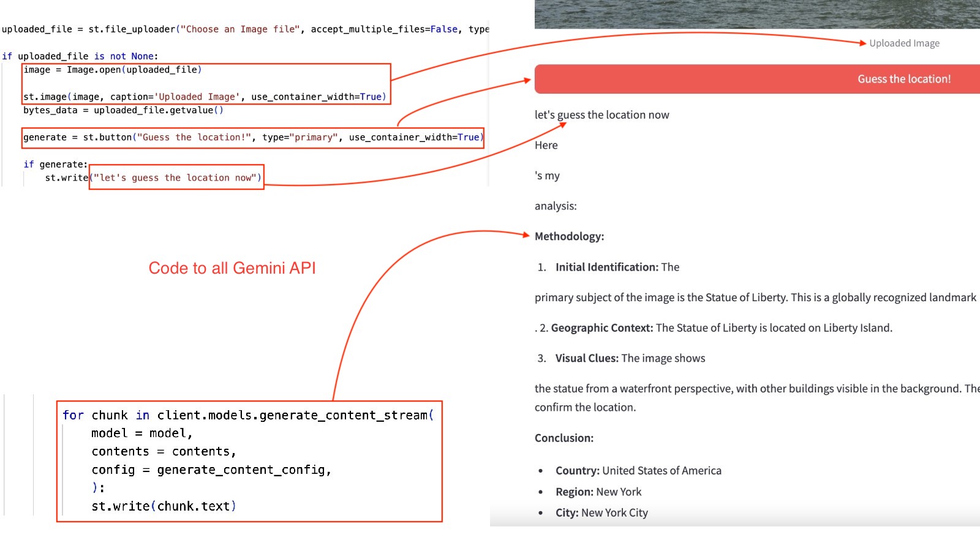The width and height of the screenshot is (980, 551).
Task: Click the st.file_uploader code line
Action: (x=245, y=29)
